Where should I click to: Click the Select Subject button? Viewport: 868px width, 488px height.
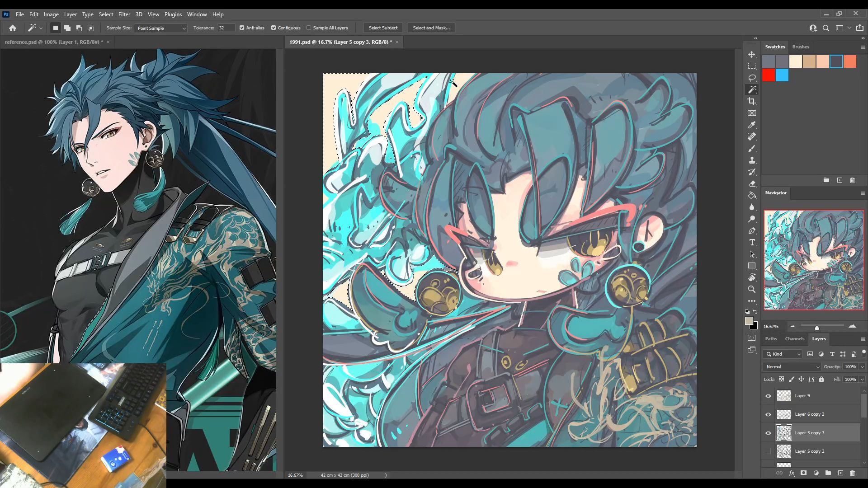383,28
